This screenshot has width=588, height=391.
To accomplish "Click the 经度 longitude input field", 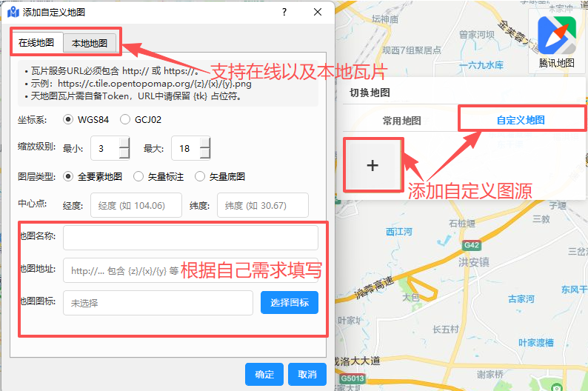I will pyautogui.click(x=136, y=205).
